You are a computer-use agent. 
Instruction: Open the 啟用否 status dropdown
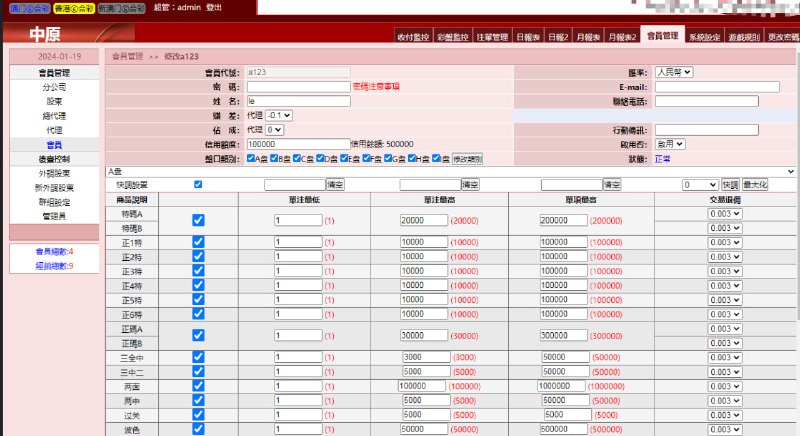pos(671,144)
